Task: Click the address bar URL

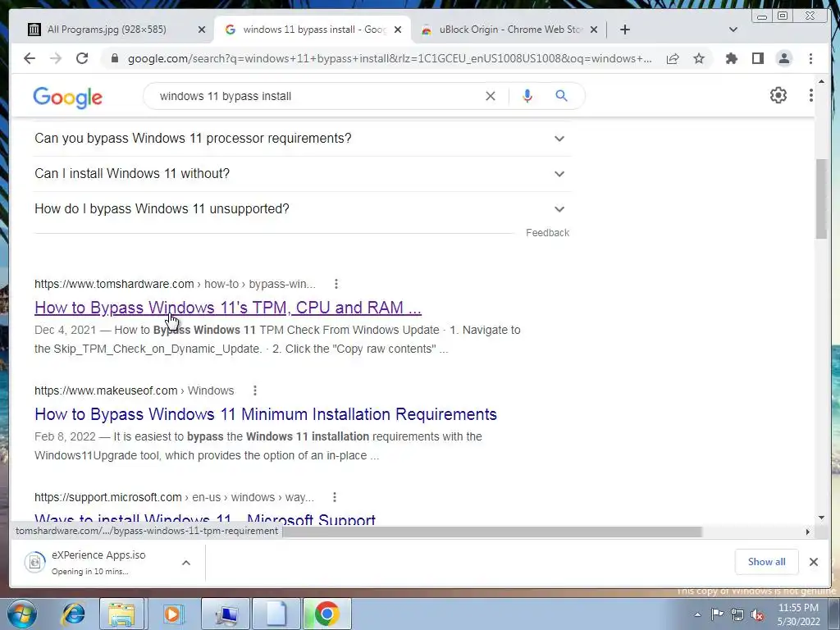Action: [x=390, y=58]
